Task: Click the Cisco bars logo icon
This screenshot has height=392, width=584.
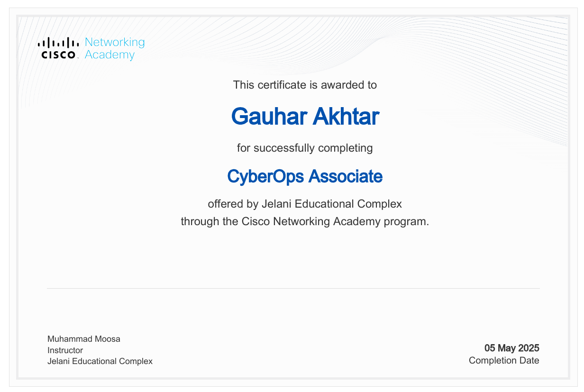Action: tap(58, 43)
